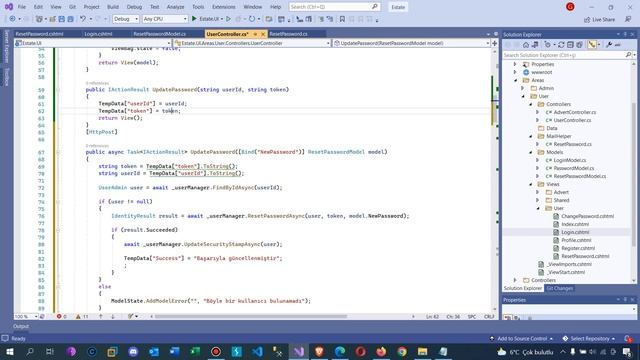Click the warnings count indicator
Viewport: 640px width, 360px height.
(x=82, y=317)
